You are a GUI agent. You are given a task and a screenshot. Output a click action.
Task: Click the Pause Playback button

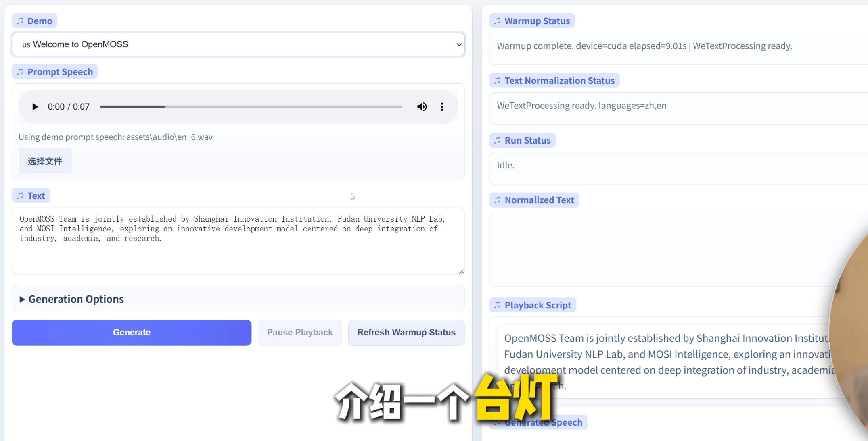coord(300,333)
